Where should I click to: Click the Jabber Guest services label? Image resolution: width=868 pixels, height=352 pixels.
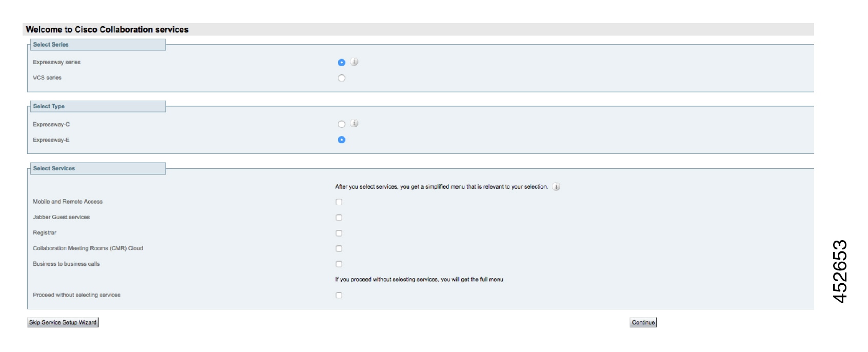click(61, 217)
